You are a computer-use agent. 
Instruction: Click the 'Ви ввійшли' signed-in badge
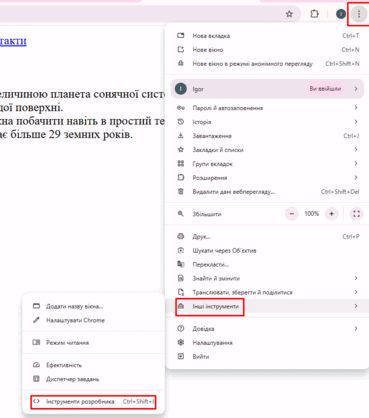pos(325,89)
